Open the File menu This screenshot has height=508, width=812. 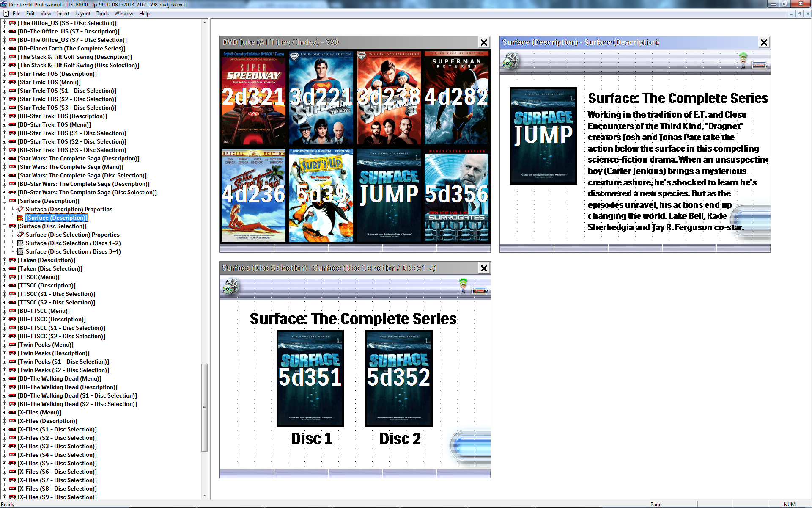point(16,14)
